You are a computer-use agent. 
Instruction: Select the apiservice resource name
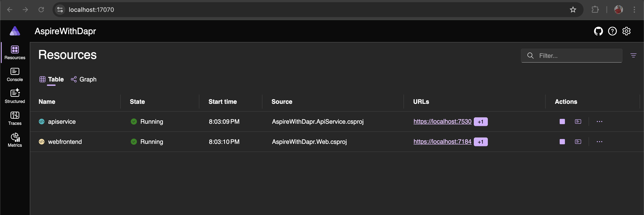[x=62, y=122]
